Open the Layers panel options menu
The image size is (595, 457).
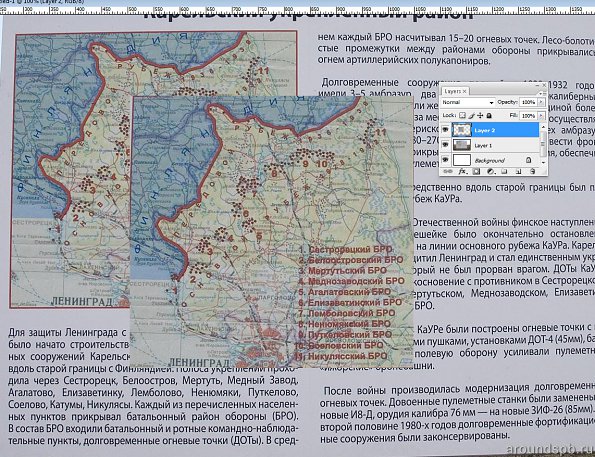click(x=541, y=94)
